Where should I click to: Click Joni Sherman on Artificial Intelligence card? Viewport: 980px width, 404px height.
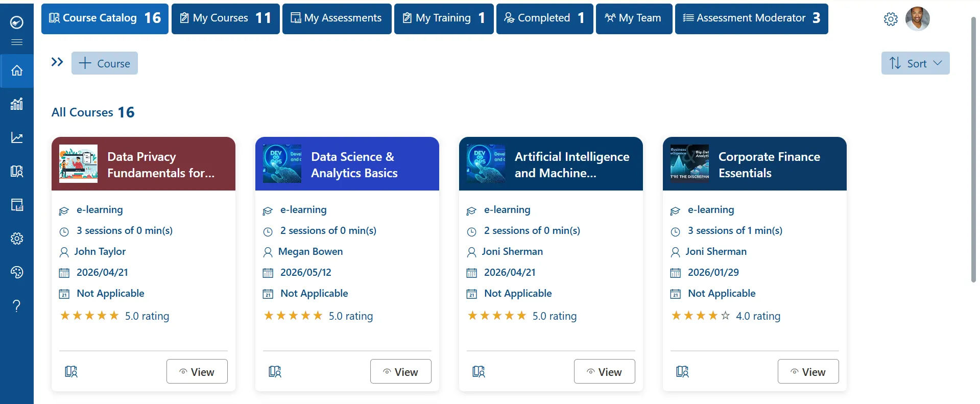(x=512, y=252)
